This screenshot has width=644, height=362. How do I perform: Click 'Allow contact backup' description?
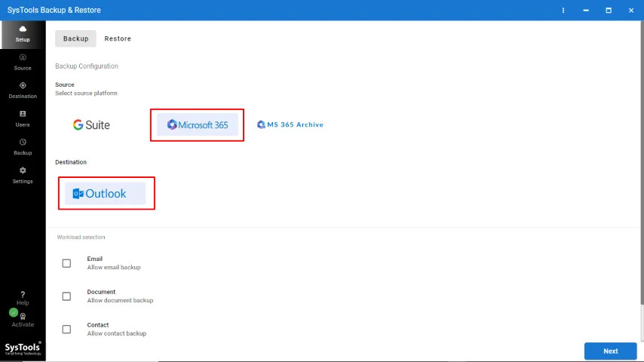coord(117,333)
